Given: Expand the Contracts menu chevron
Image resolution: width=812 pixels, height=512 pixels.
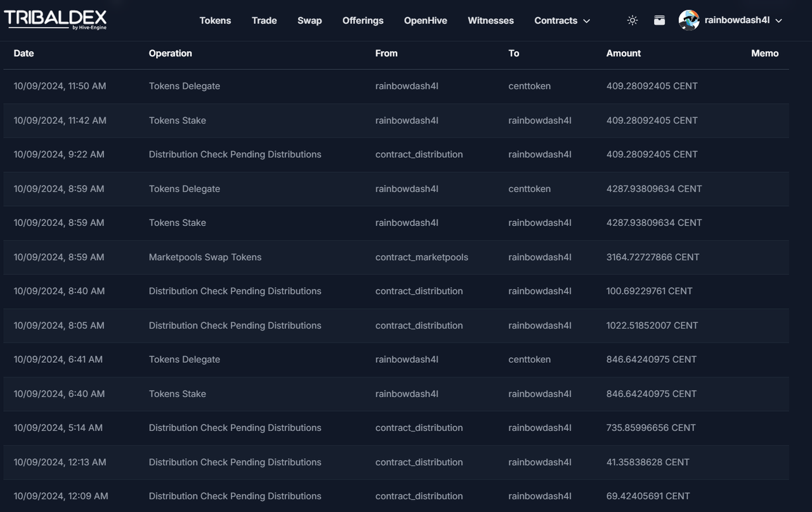Looking at the screenshot, I should tap(587, 21).
